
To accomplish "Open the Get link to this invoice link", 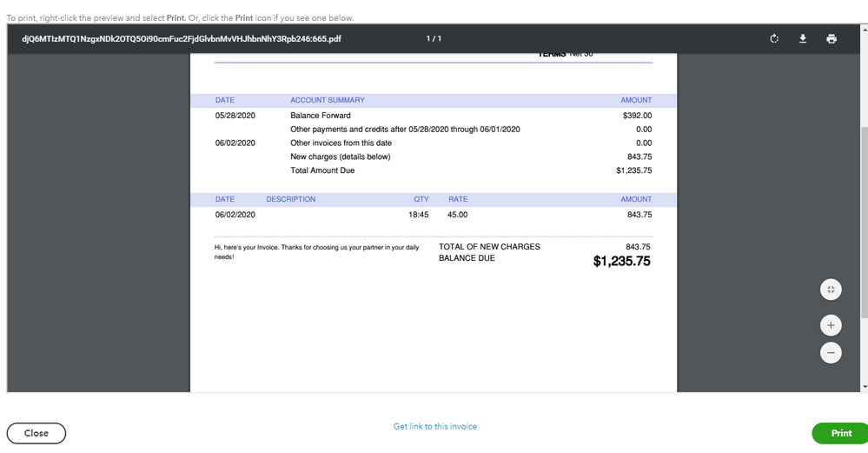I will [x=434, y=427].
